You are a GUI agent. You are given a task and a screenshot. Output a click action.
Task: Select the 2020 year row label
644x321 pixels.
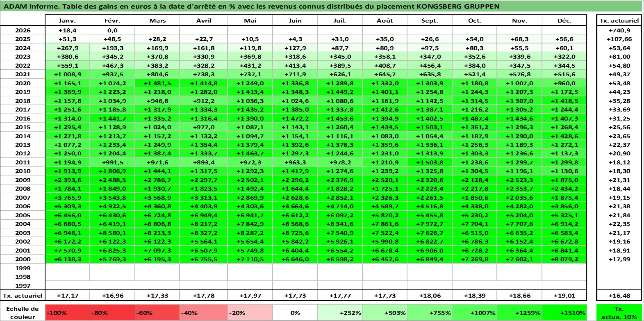tap(23, 83)
